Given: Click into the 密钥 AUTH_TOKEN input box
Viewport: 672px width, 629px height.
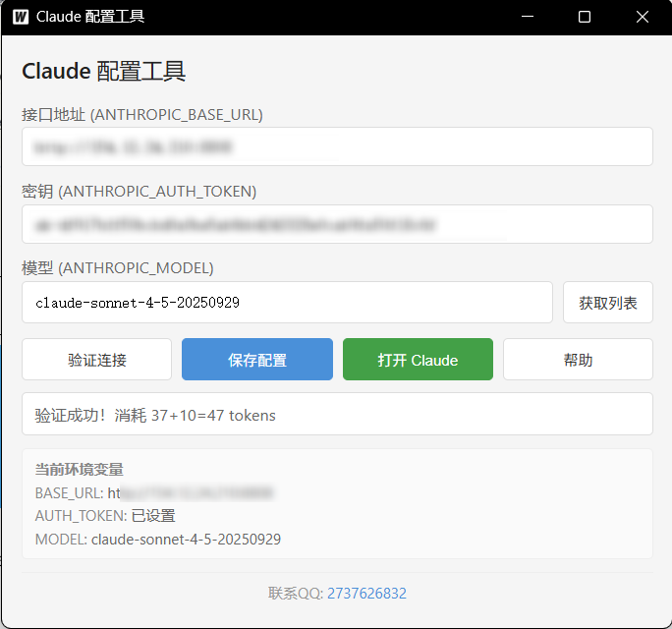Looking at the screenshot, I should [x=337, y=224].
